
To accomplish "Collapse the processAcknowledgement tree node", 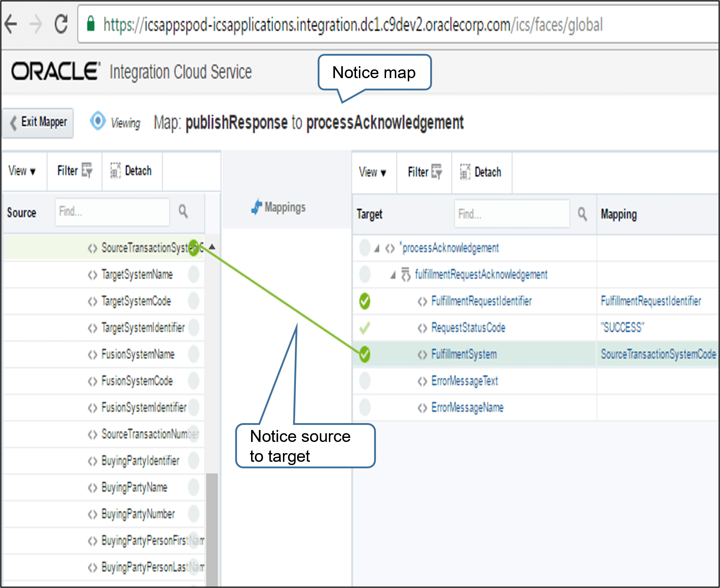I will pos(377,248).
